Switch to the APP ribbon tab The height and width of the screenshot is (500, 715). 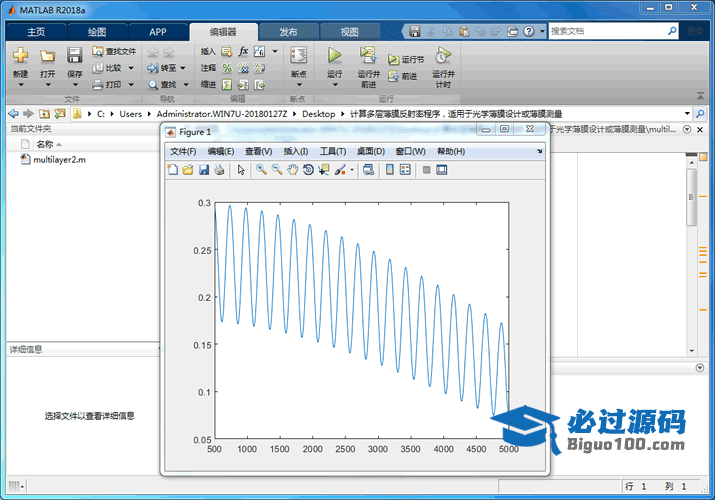pos(158,32)
